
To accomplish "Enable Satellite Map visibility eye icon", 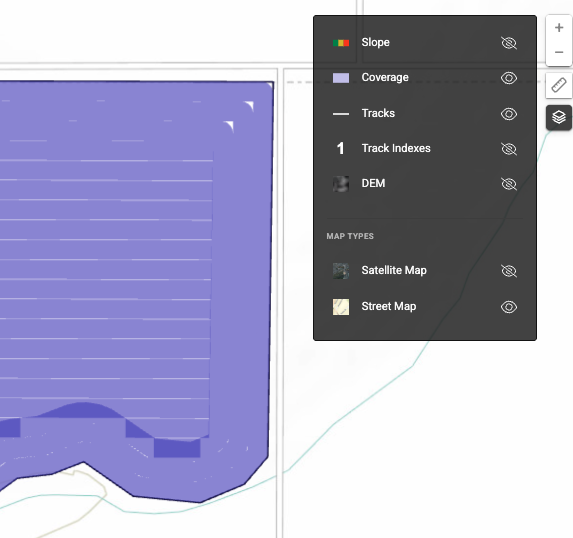I will (x=509, y=271).
